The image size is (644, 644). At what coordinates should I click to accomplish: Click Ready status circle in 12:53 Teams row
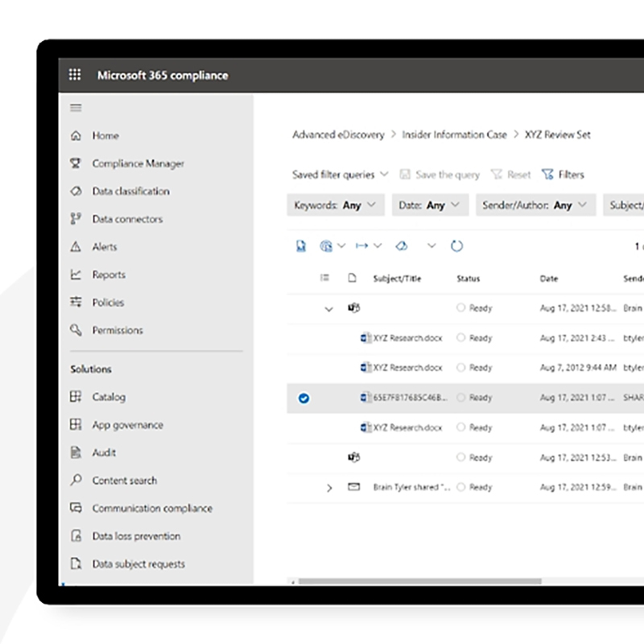point(460,457)
